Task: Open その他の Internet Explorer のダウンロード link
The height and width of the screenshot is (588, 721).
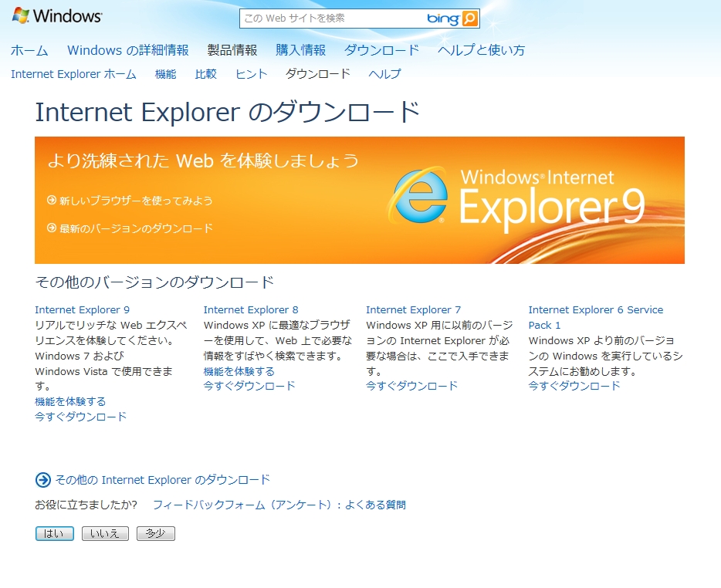Action: (163, 480)
